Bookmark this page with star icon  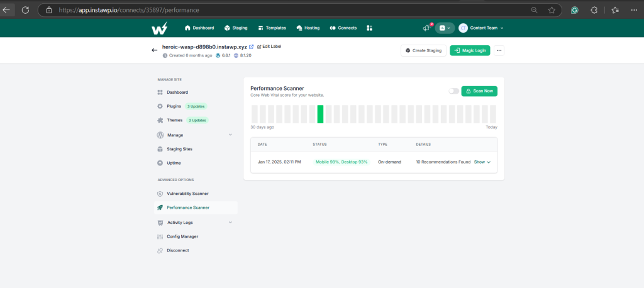click(552, 10)
